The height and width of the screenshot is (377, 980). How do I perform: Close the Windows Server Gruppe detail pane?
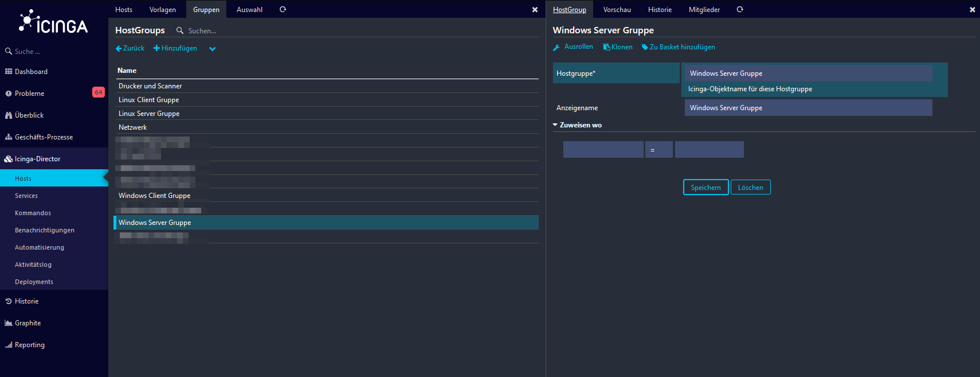(972, 10)
